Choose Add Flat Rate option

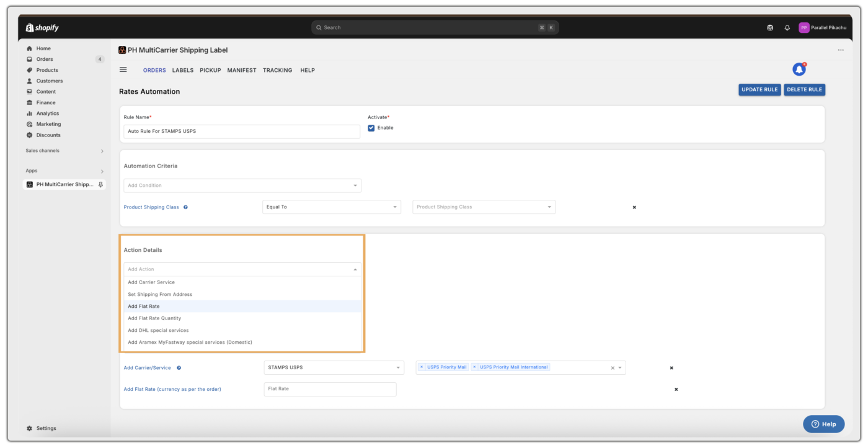[x=242, y=307]
